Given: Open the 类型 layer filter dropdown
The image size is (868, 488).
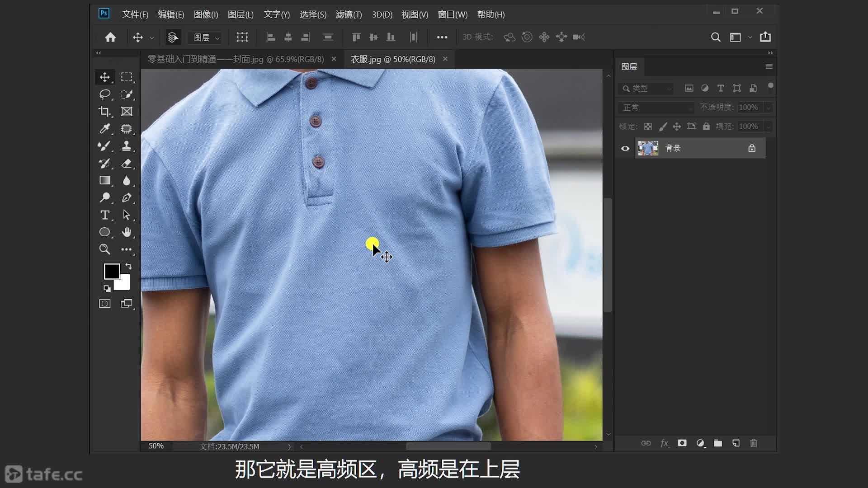Looking at the screenshot, I should pos(646,89).
